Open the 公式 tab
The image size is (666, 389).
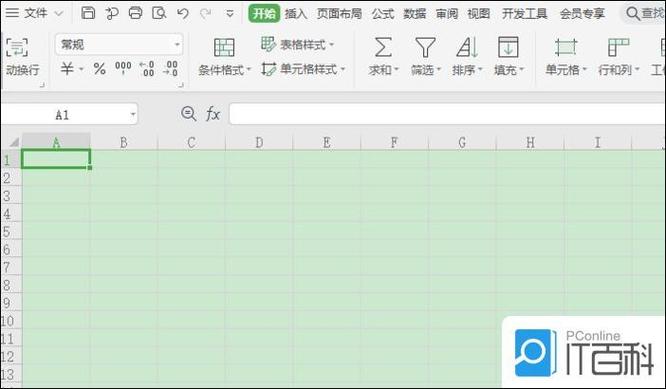click(383, 14)
